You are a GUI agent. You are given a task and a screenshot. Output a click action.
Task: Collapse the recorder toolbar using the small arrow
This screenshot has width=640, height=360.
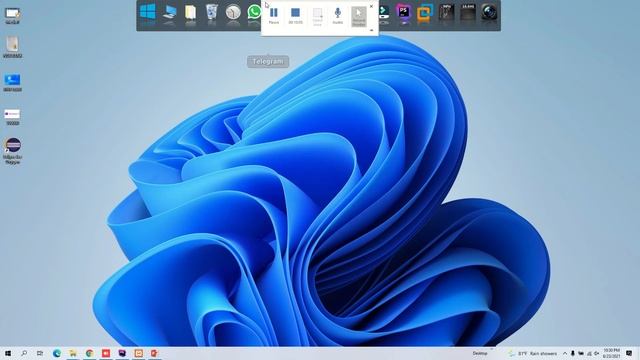tap(371, 30)
